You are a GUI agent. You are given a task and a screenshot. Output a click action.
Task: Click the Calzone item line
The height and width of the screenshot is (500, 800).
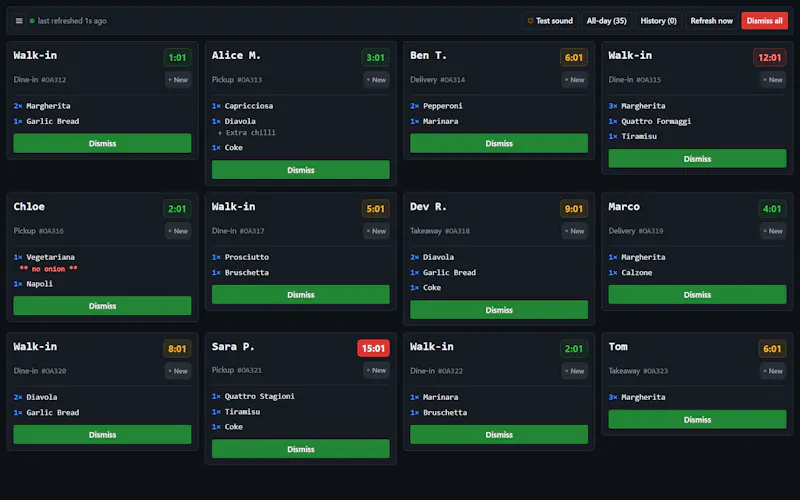point(631,272)
